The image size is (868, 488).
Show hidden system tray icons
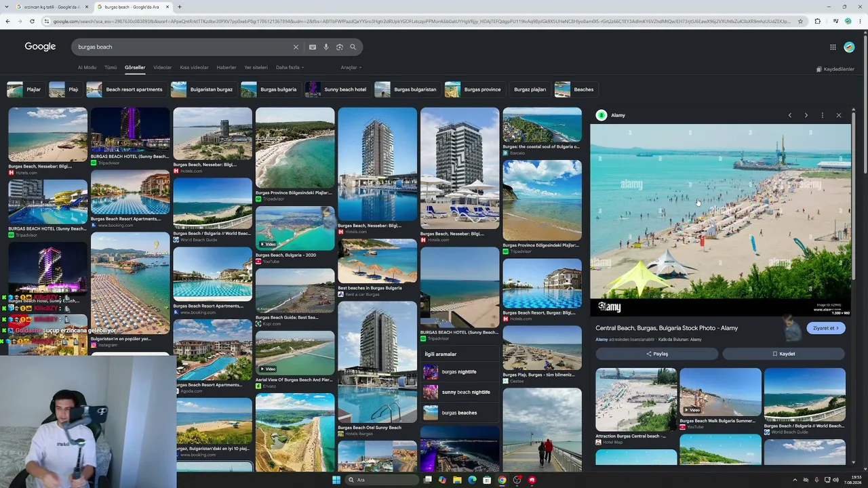pos(795,480)
